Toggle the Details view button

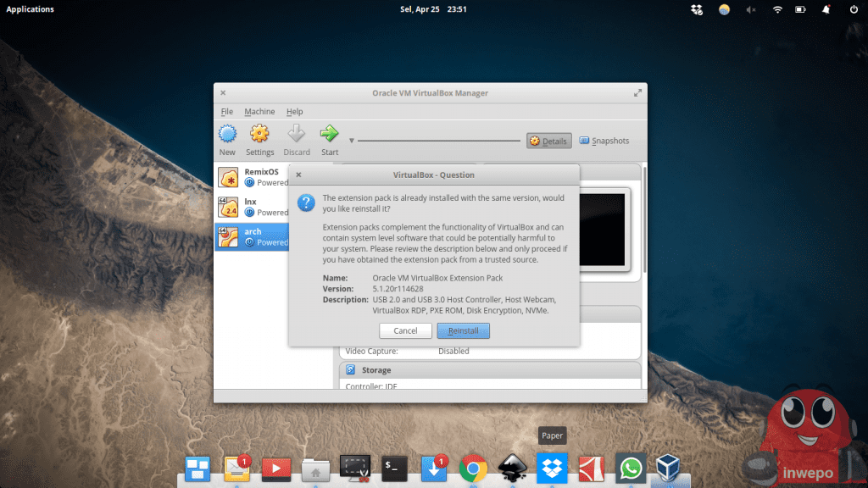point(548,141)
